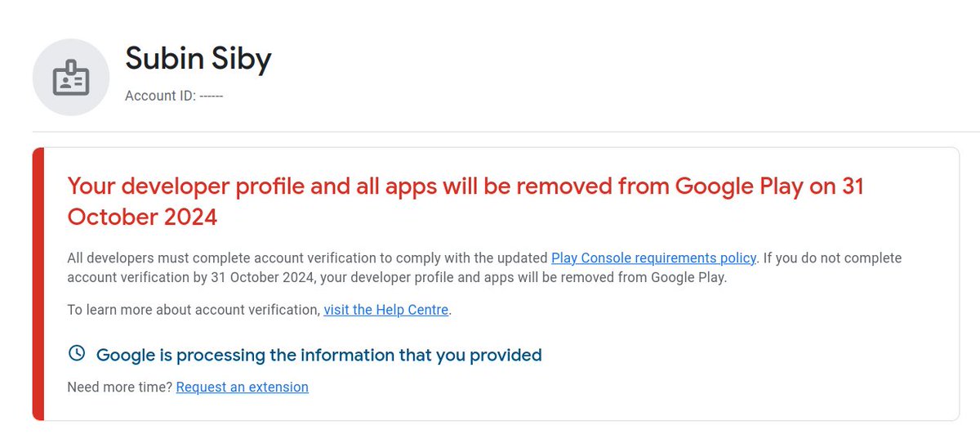
Task: Click the Google is processing the information text
Action: 319,355
